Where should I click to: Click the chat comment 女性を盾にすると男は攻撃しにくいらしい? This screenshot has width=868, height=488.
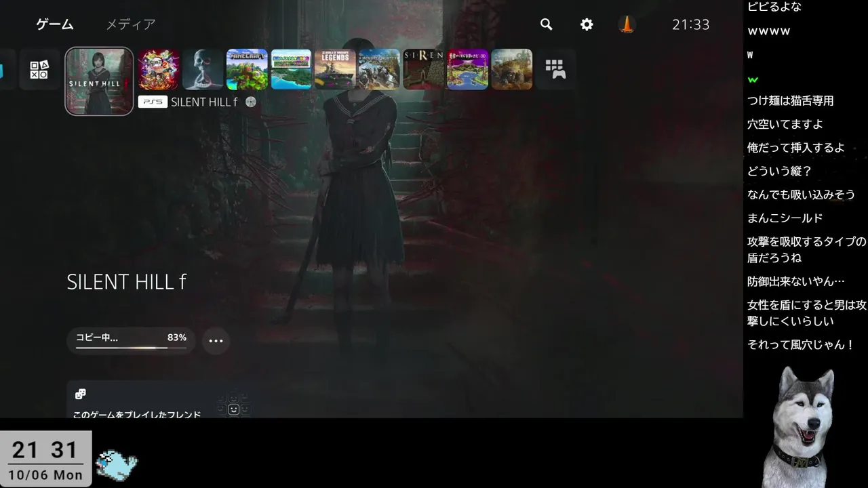[x=806, y=313]
